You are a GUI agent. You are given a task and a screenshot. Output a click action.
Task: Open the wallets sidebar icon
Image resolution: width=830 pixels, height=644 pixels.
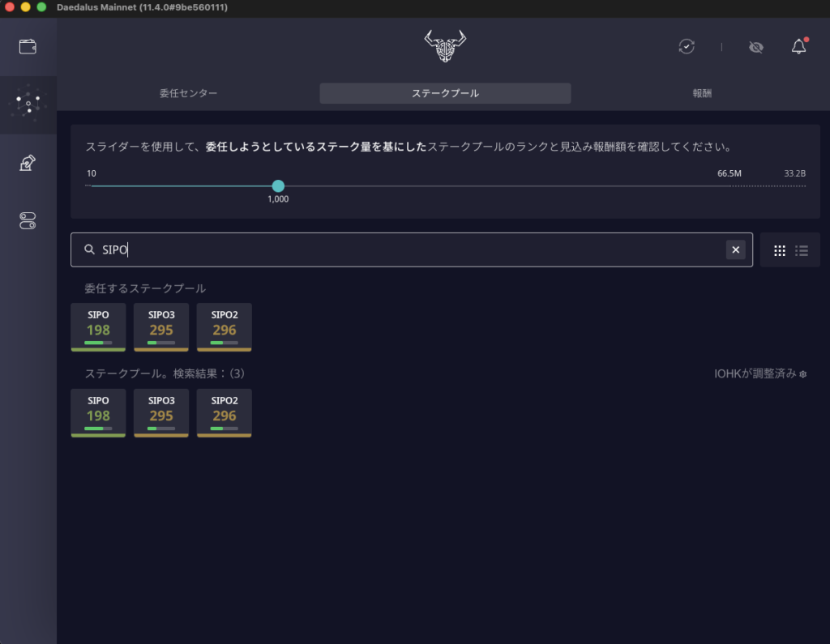point(28,46)
